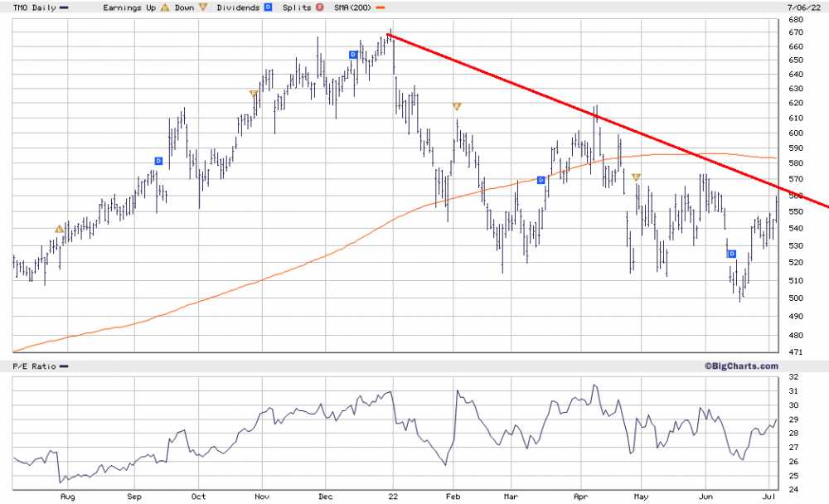829x504 pixels.
Task: Click the 530 price axis label
Action: click(795, 246)
